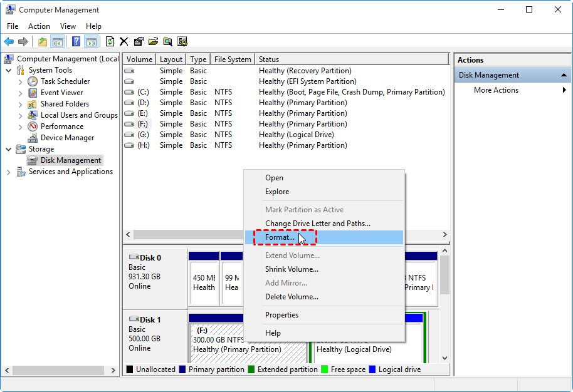The height and width of the screenshot is (392, 573).
Task: Click the blue question mark Help icon
Action: coord(76,41)
